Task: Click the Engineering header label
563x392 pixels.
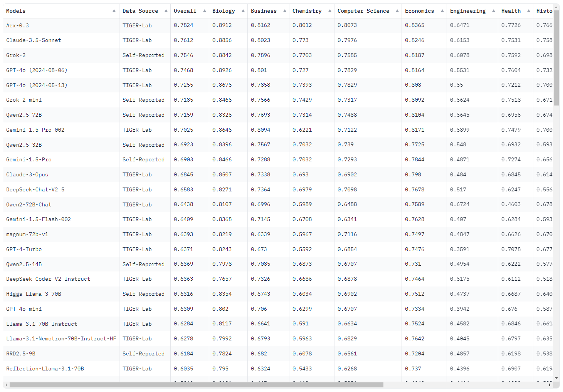Action: coord(468,11)
